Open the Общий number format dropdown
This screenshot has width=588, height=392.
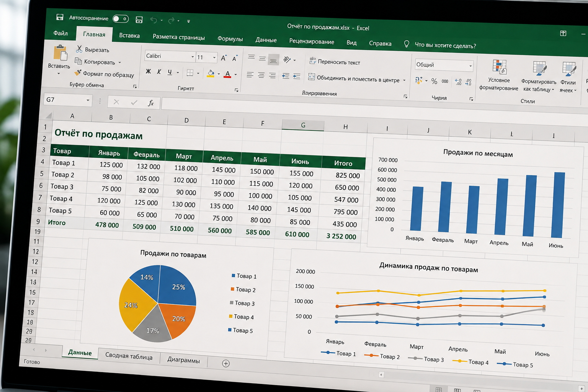[x=470, y=66]
